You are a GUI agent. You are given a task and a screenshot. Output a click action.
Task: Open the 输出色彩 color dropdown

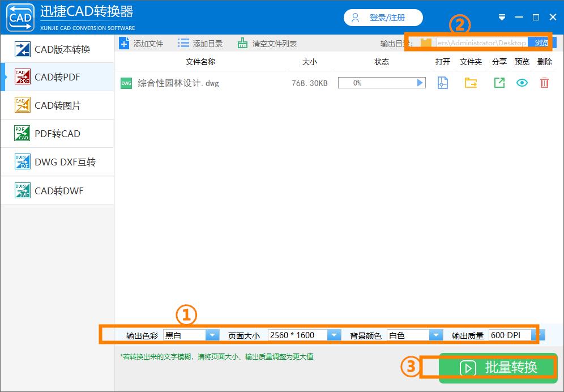point(212,335)
